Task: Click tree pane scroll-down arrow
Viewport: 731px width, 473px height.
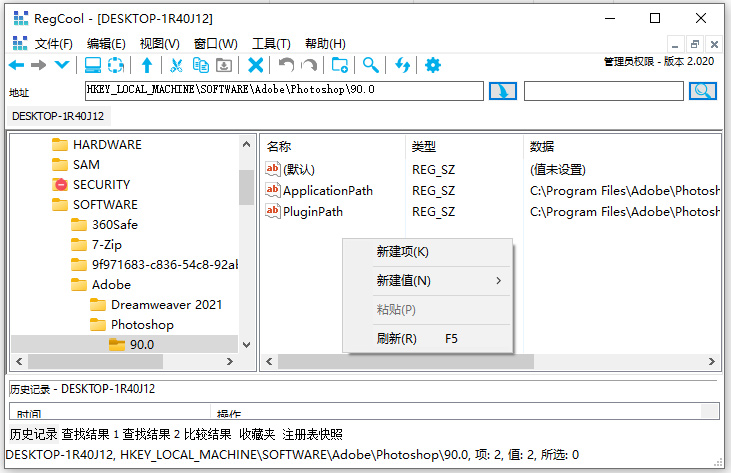Action: pyautogui.click(x=247, y=345)
